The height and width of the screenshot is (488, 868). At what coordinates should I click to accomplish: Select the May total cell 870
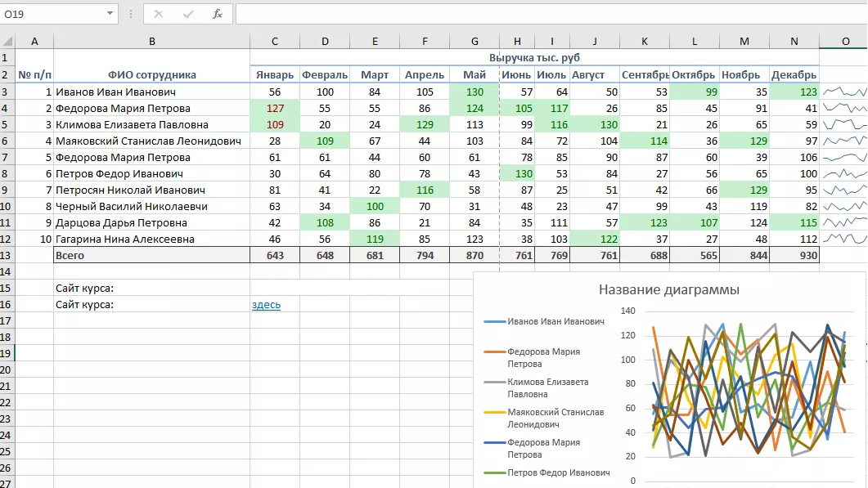[474, 255]
